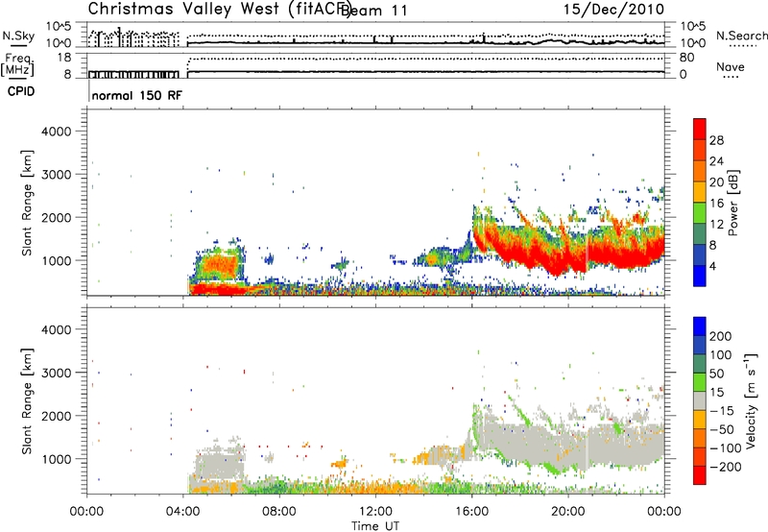Click the '4000' tick on velocity panel

coord(56,329)
